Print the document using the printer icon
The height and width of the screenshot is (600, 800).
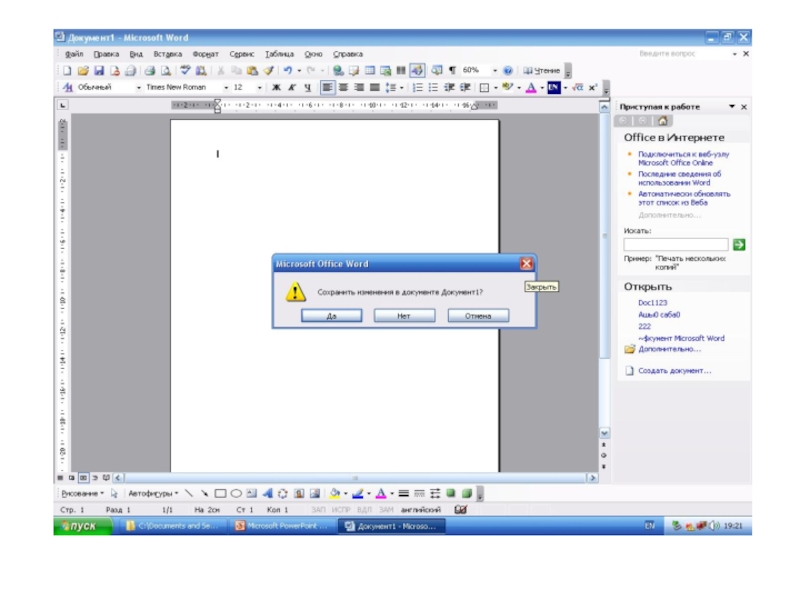tap(149, 70)
